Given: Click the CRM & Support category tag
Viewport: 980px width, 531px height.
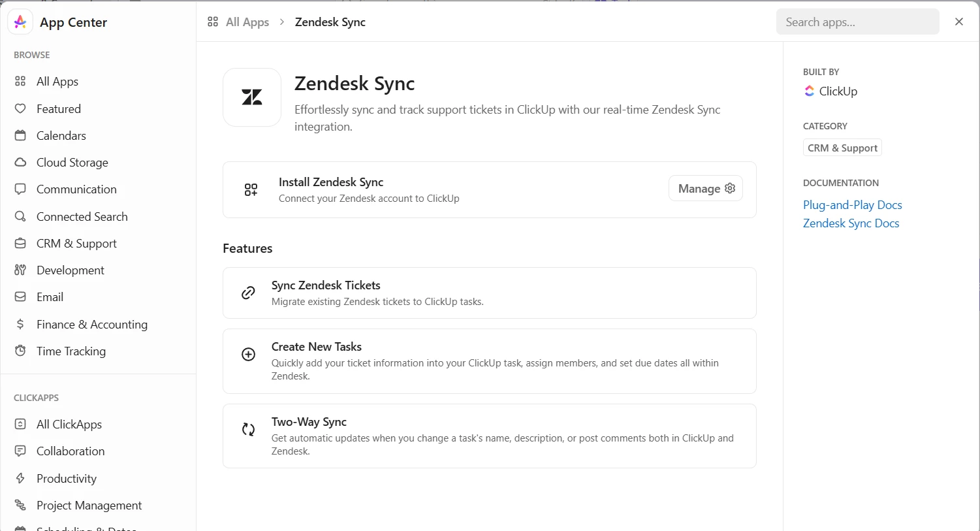Looking at the screenshot, I should 842,148.
